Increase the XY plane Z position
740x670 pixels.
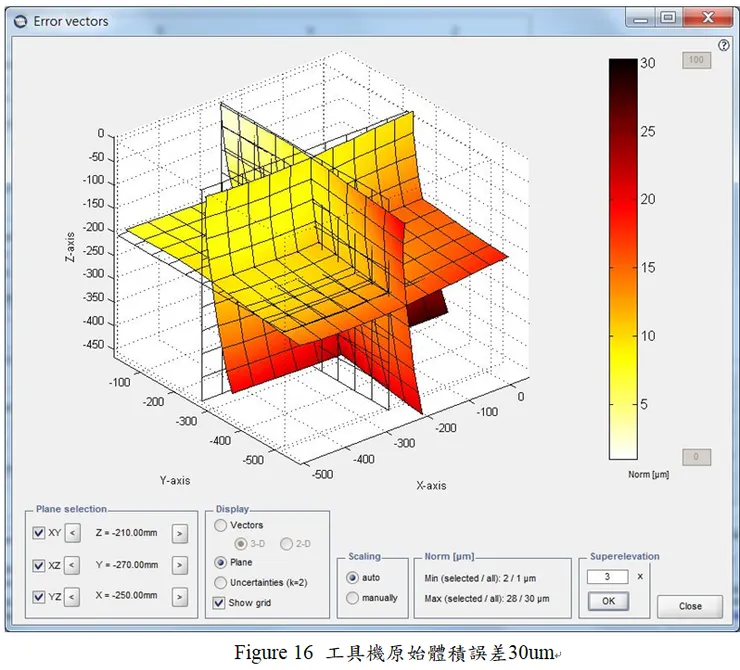180,534
